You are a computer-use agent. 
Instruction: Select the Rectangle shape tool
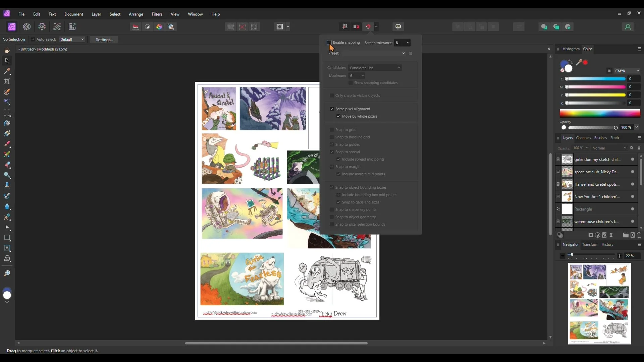(7, 238)
